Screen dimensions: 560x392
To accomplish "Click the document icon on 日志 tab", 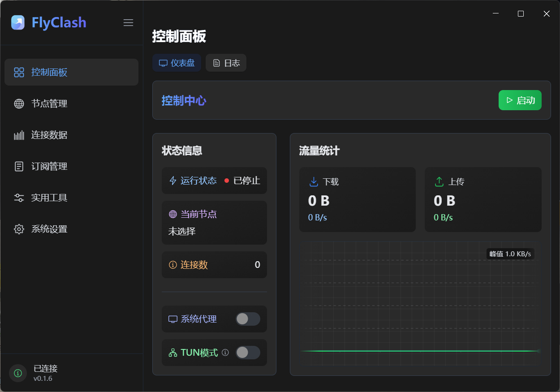I will point(216,63).
